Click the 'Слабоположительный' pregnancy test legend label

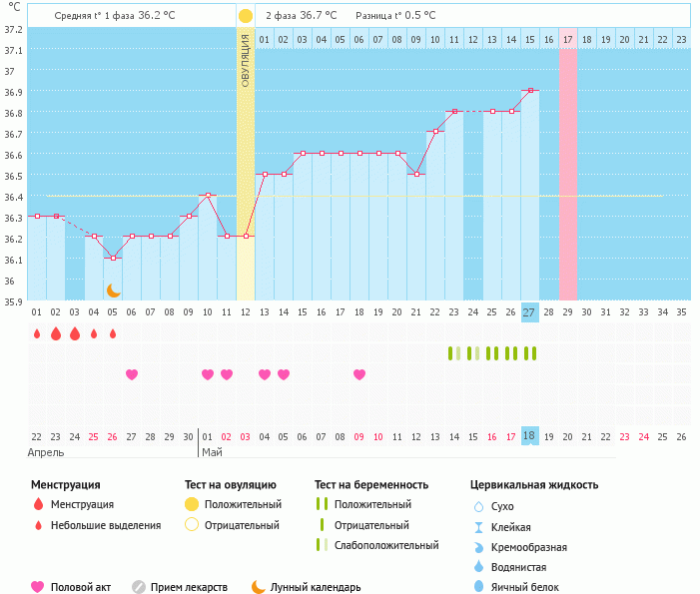[x=386, y=545]
